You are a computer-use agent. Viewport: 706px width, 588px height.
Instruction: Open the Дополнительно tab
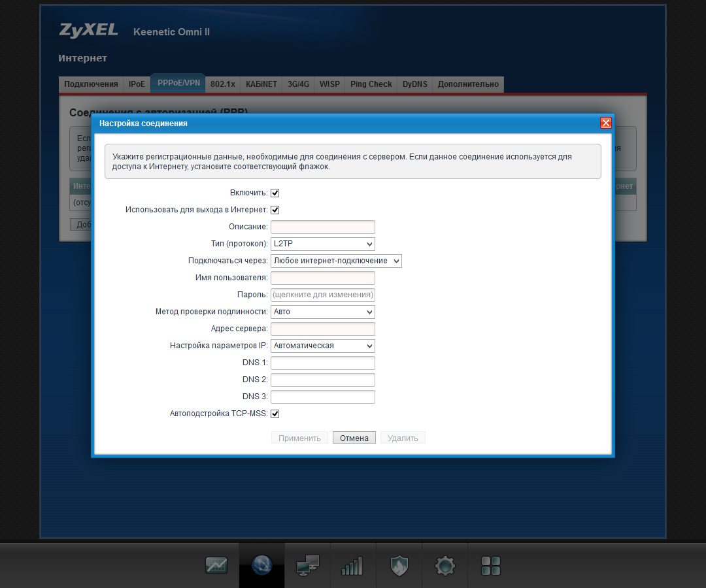click(468, 84)
